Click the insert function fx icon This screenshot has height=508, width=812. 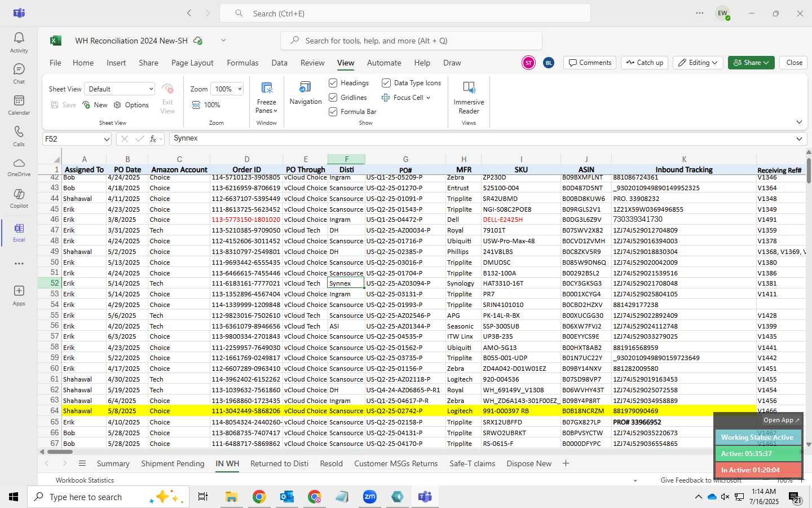[153, 139]
